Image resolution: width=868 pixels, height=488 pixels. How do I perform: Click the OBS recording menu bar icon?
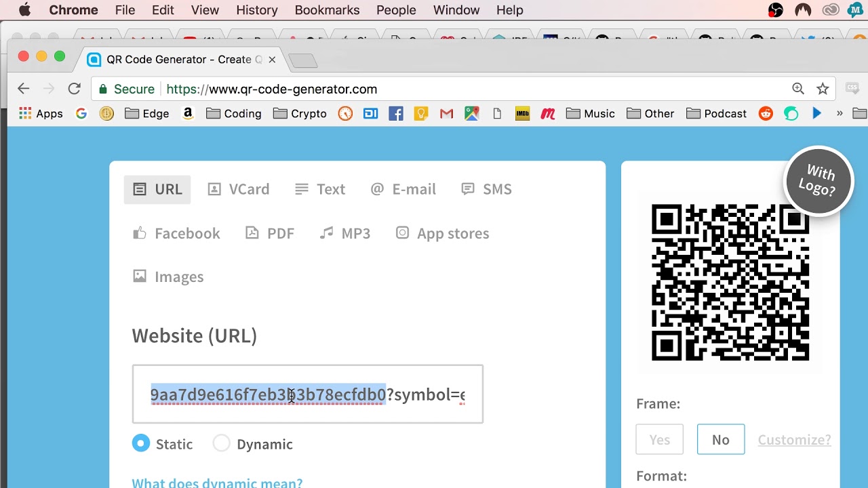pyautogui.click(x=776, y=9)
